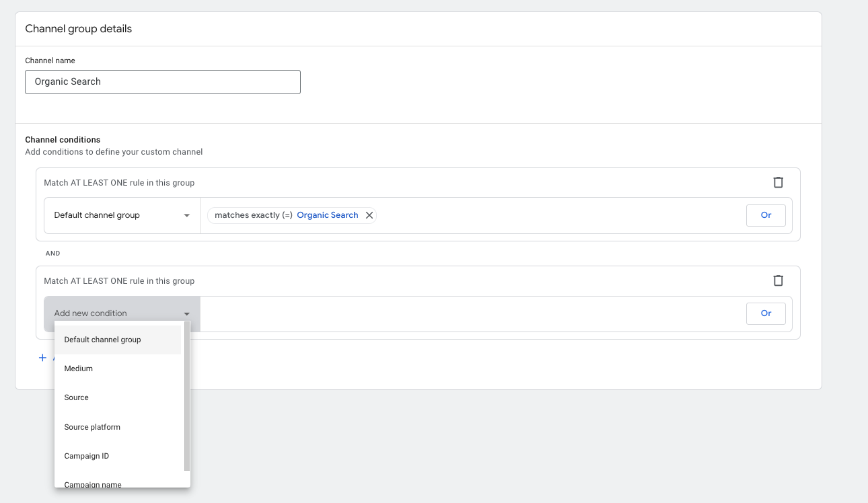Screen dimensions: 868x503
Task: Remove the Organic Search condition chip
Action: click(x=369, y=215)
